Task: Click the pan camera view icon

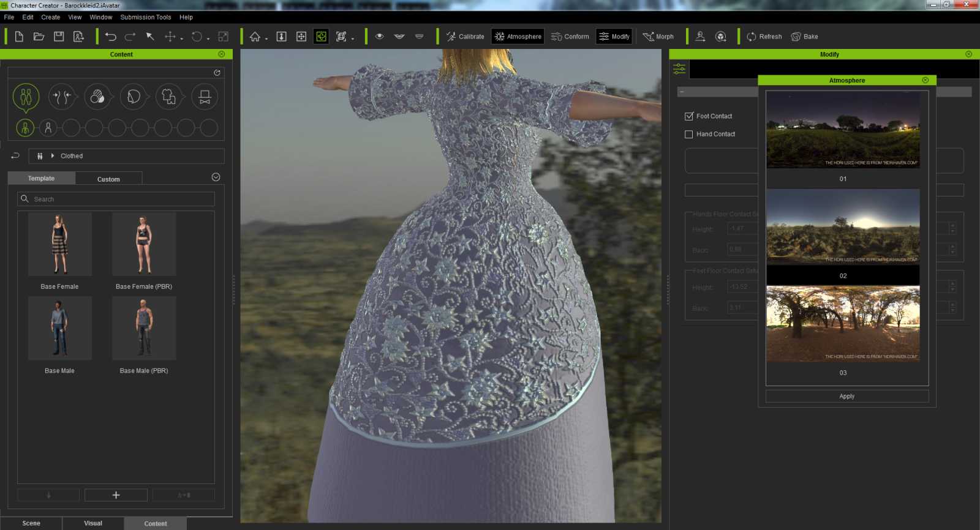Action: click(301, 37)
